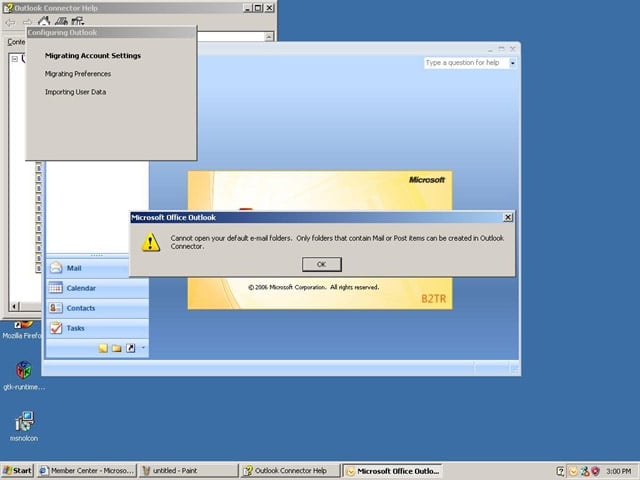Open Calendar in Outlook navigation pane
Viewport: 640px width, 480px height.
(x=97, y=288)
